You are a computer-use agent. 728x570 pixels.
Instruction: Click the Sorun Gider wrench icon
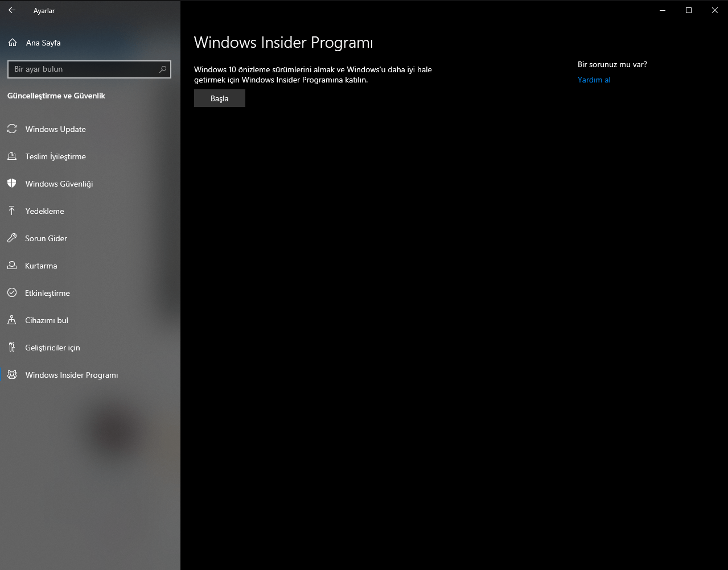point(12,238)
